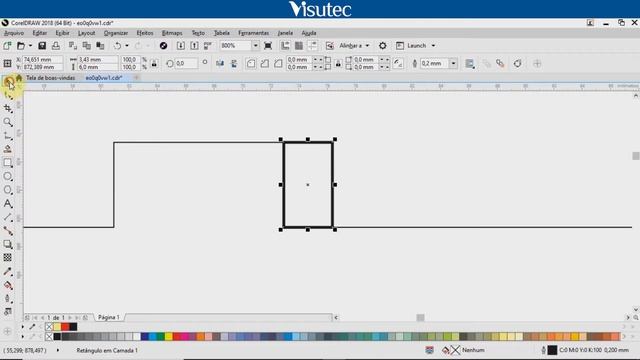Toggle mirror horizontally button
Image resolution: width=640 pixels, height=360 pixels.
coord(220,64)
